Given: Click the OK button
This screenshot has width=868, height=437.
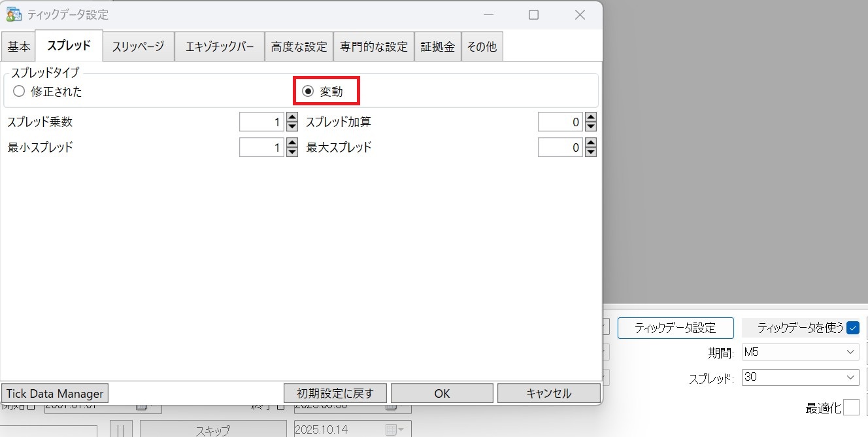Looking at the screenshot, I should [442, 393].
